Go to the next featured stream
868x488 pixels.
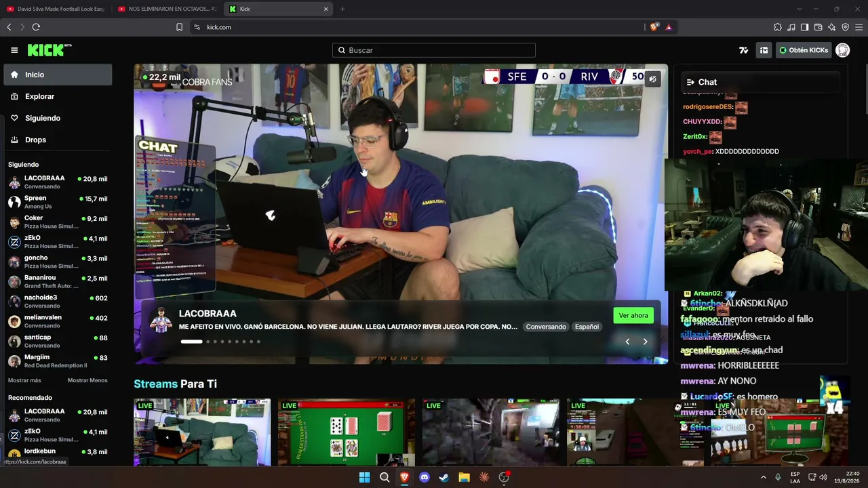[645, 342]
